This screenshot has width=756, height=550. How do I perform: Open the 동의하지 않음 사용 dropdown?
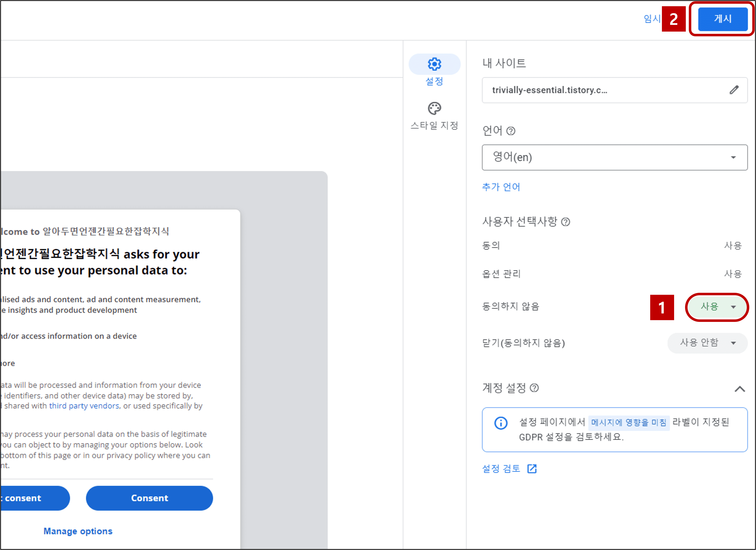(717, 307)
